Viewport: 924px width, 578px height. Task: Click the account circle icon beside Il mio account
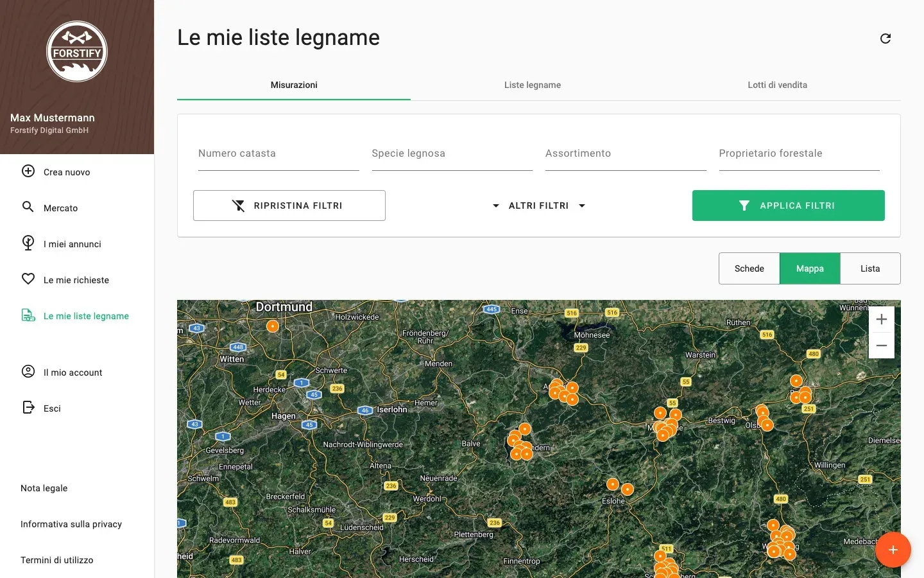click(28, 371)
